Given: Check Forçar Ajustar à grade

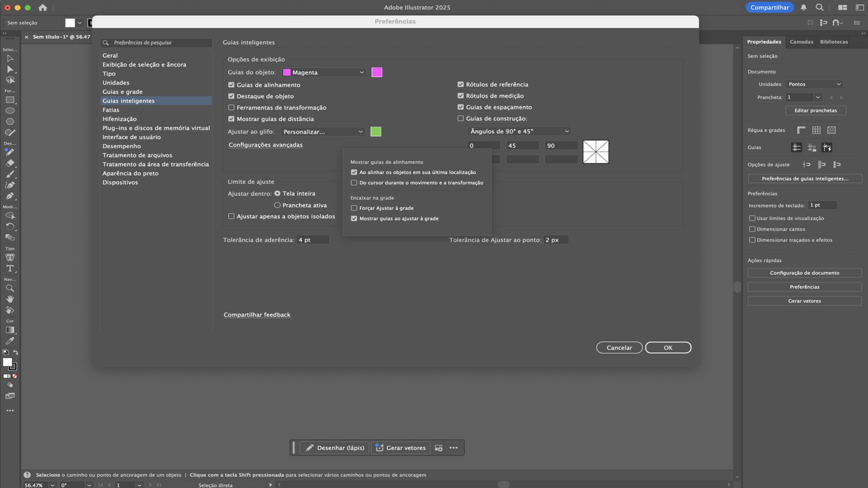Looking at the screenshot, I should tap(354, 208).
